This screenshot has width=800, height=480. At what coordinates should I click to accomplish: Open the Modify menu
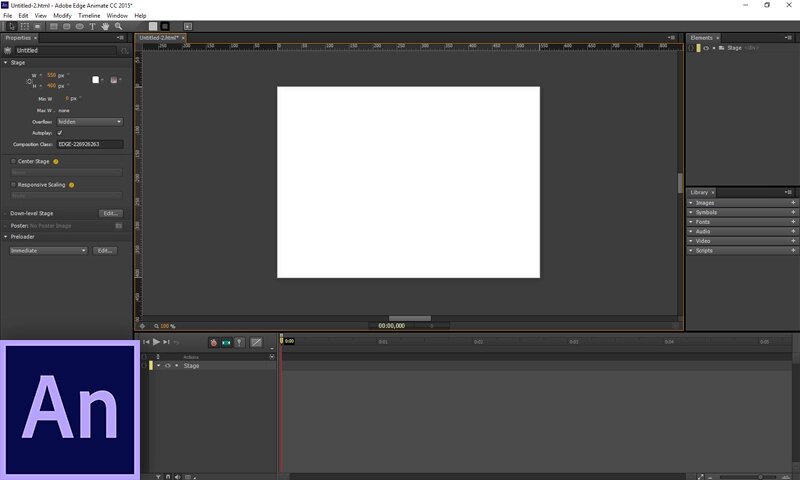[x=62, y=16]
